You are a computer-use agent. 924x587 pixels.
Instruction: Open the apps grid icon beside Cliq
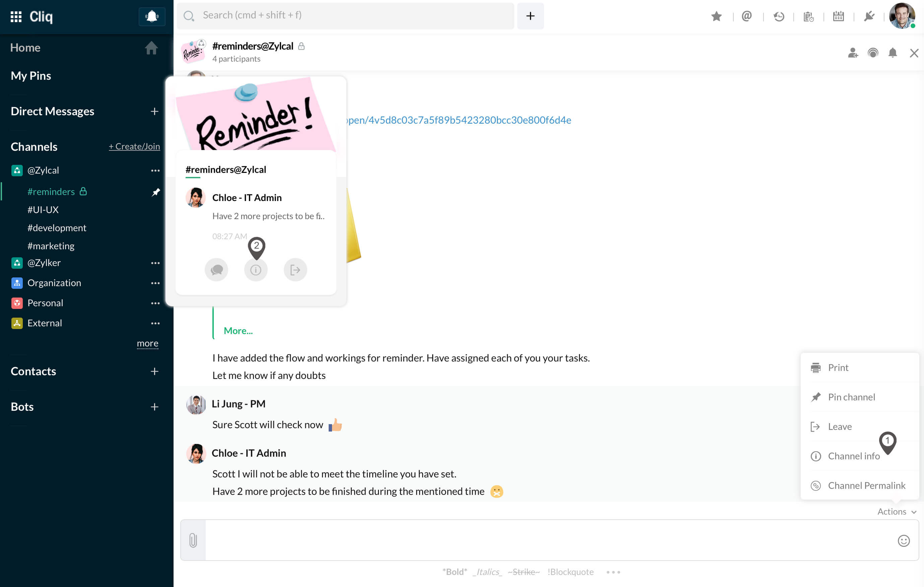tap(16, 16)
